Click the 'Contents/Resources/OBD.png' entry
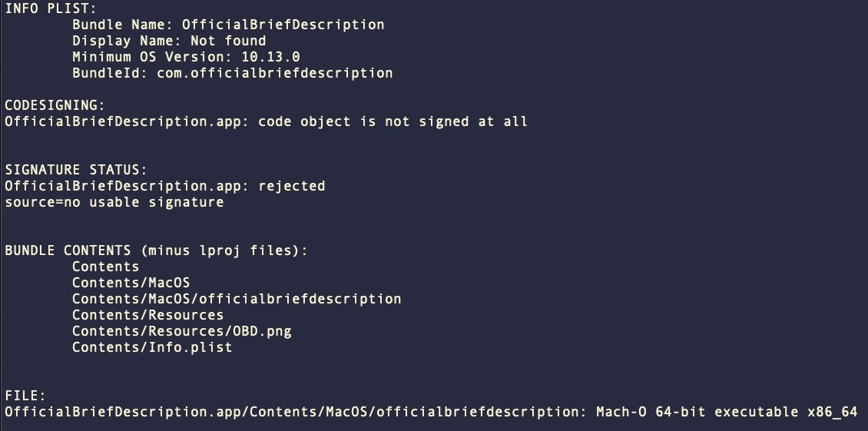The height and width of the screenshot is (431, 868). [x=181, y=331]
